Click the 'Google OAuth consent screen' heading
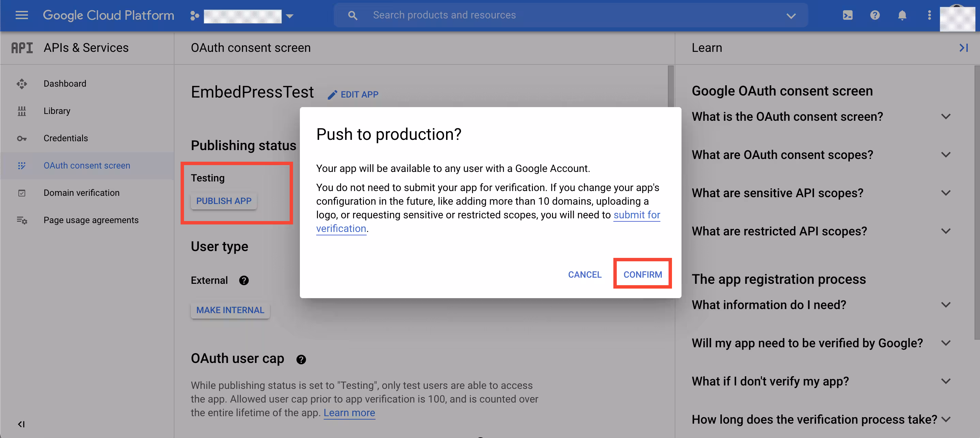 point(782,91)
